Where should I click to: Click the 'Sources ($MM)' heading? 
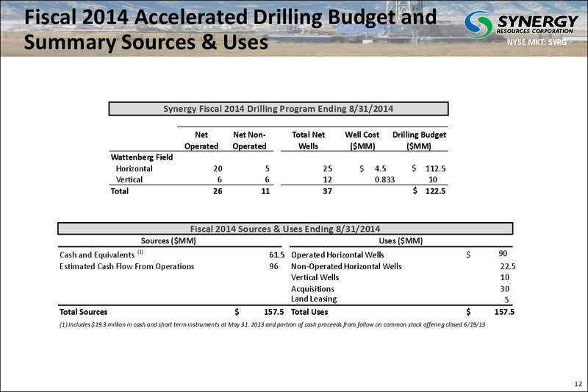click(168, 240)
